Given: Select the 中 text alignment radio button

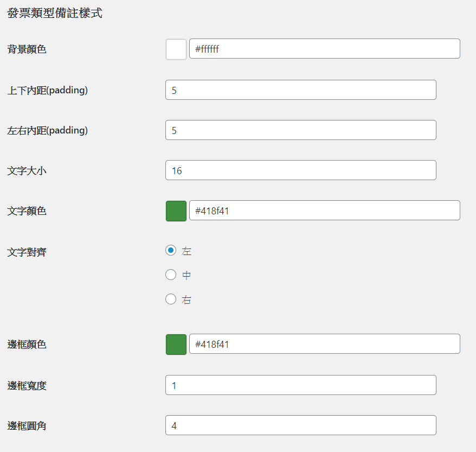Looking at the screenshot, I should pos(171,275).
